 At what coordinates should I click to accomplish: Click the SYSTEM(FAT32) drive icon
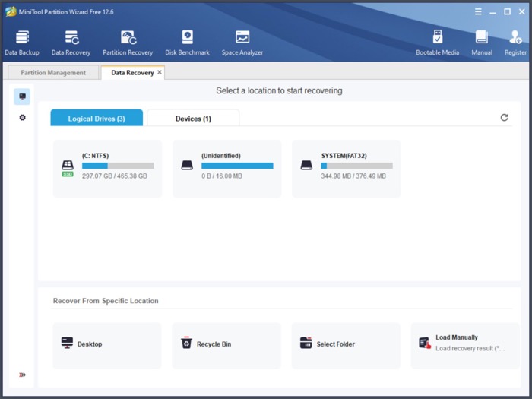pos(306,166)
